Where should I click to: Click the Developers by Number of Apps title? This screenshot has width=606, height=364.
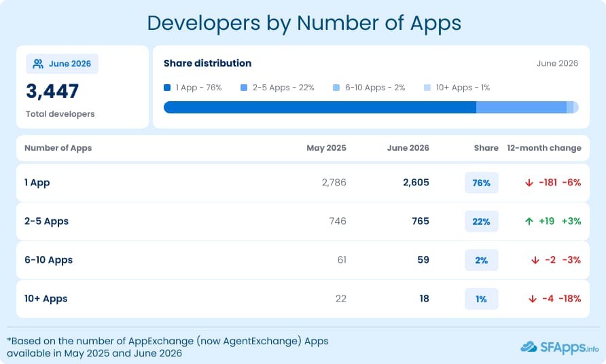coord(304,23)
